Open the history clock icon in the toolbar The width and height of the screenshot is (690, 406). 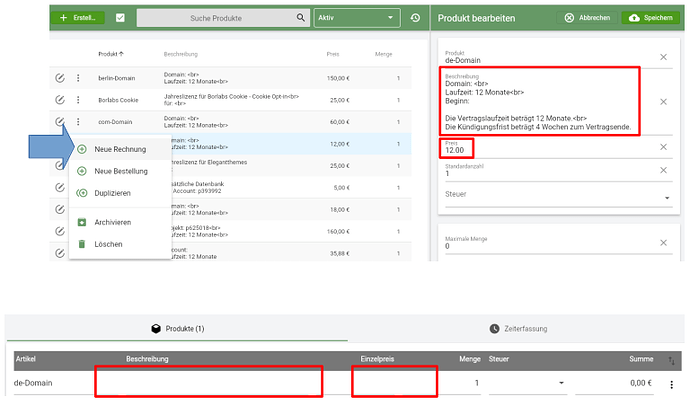[x=415, y=18]
